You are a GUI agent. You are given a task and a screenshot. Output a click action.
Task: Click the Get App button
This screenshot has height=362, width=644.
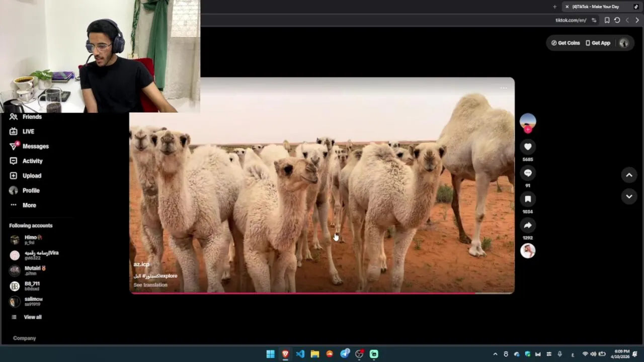pyautogui.click(x=598, y=43)
